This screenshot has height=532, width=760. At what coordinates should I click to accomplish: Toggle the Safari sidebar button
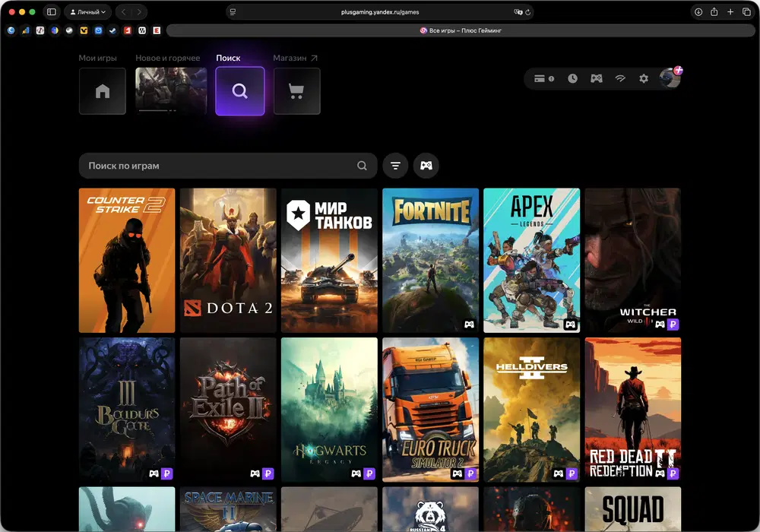tap(52, 11)
